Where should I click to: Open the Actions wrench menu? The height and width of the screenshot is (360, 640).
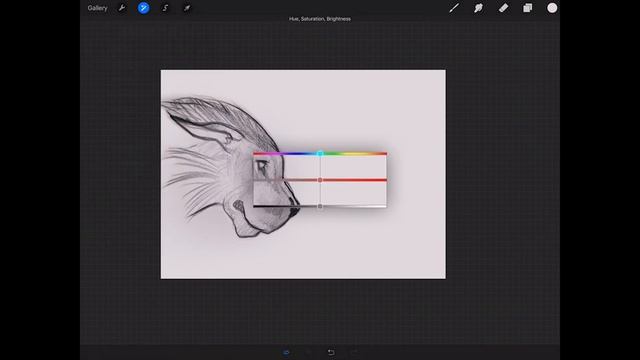(122, 8)
